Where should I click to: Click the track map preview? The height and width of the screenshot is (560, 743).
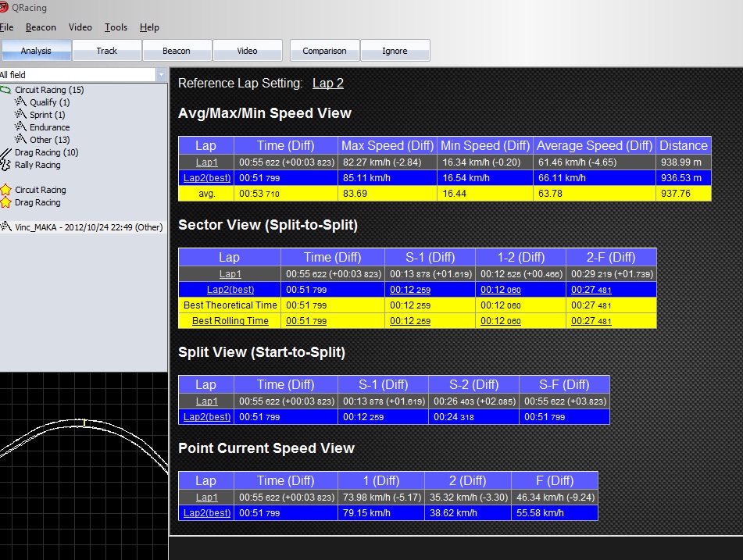click(x=84, y=465)
